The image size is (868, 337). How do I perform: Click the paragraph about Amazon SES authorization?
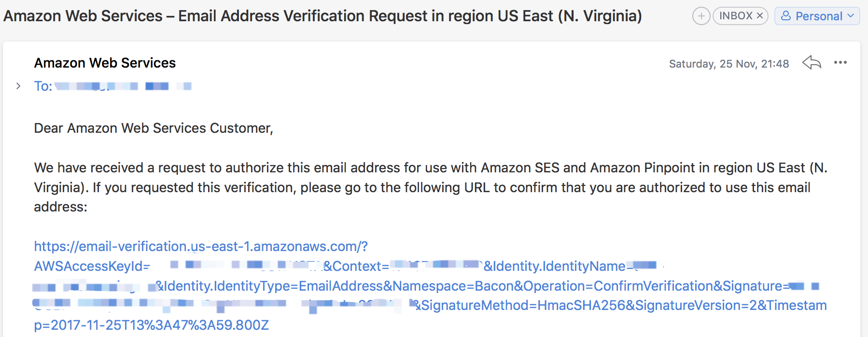tap(431, 187)
